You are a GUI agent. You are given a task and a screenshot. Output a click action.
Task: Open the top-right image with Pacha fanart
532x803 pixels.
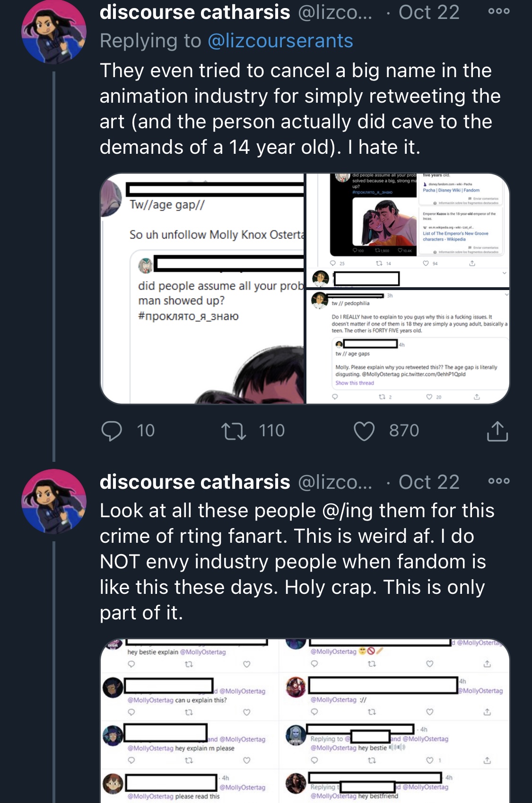(408, 230)
